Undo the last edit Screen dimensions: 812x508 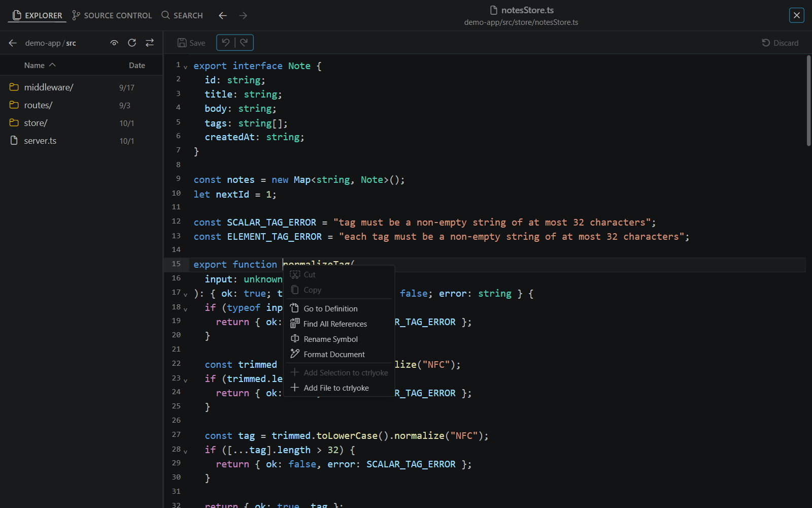[x=226, y=43]
